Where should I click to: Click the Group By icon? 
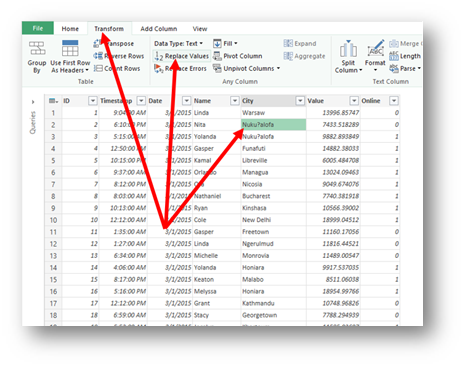point(37,48)
